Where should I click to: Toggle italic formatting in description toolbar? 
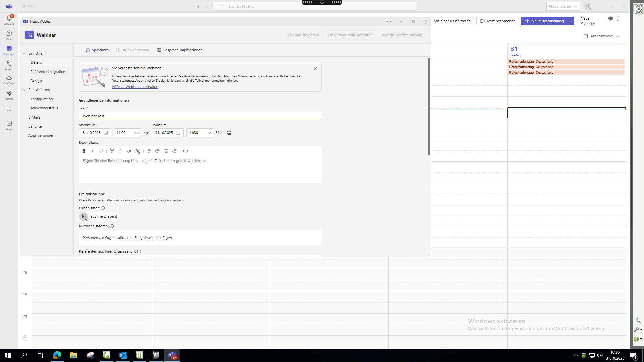click(92, 151)
